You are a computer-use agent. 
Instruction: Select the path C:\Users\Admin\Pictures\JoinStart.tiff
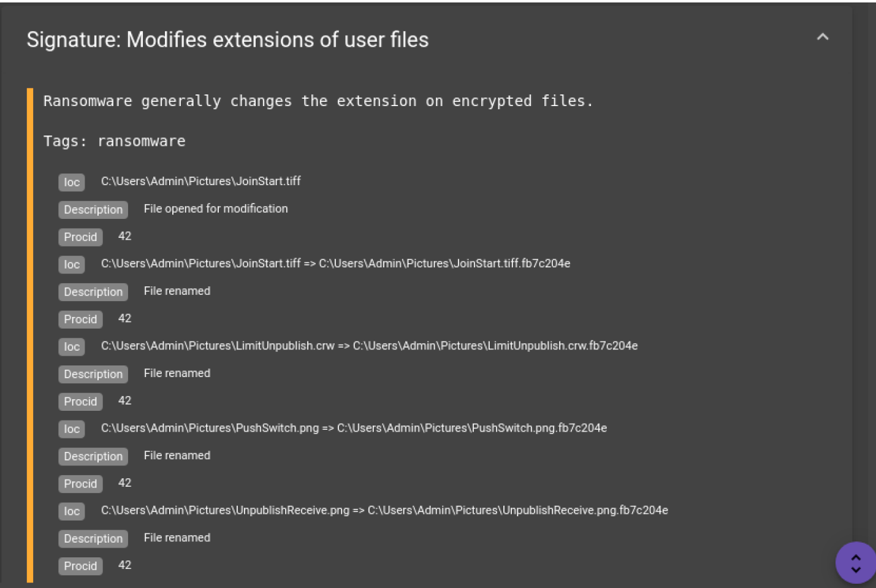tap(200, 181)
